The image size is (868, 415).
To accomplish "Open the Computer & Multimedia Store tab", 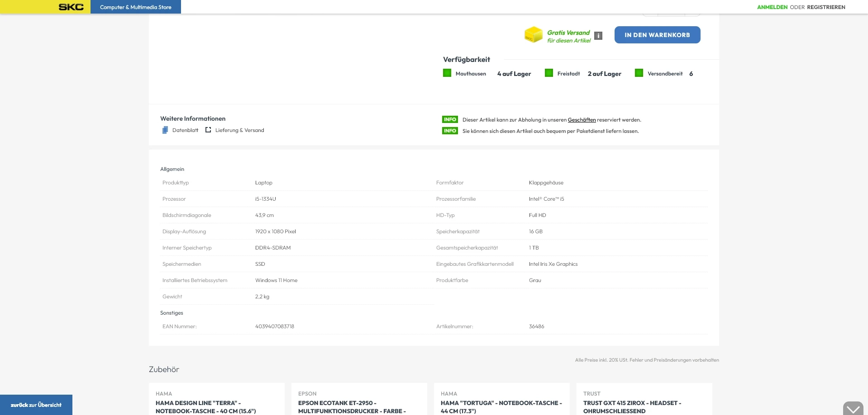I will 136,7.
